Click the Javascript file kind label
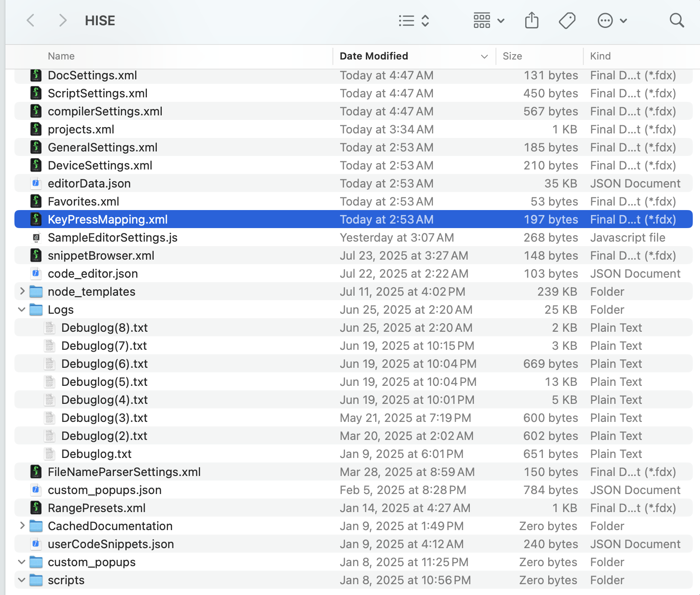 click(627, 238)
